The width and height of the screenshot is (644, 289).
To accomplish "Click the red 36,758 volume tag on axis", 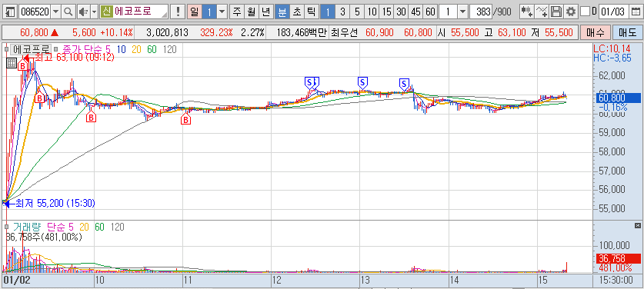I will tap(618, 258).
